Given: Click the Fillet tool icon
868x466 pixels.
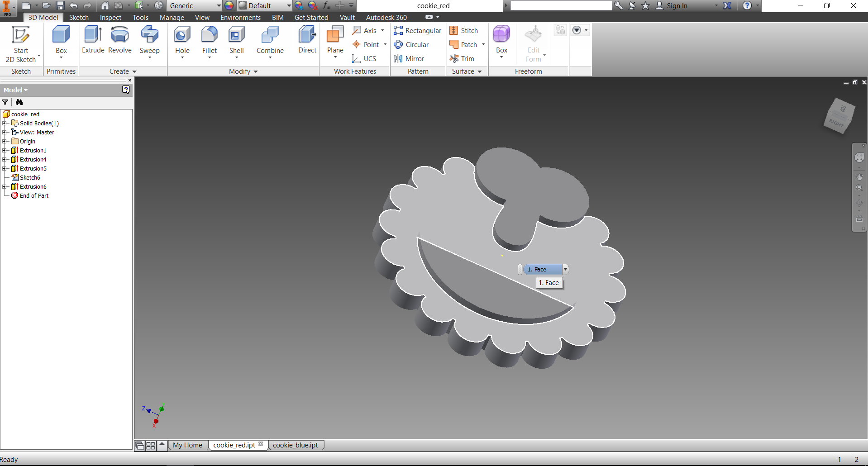Looking at the screenshot, I should click(x=209, y=40).
